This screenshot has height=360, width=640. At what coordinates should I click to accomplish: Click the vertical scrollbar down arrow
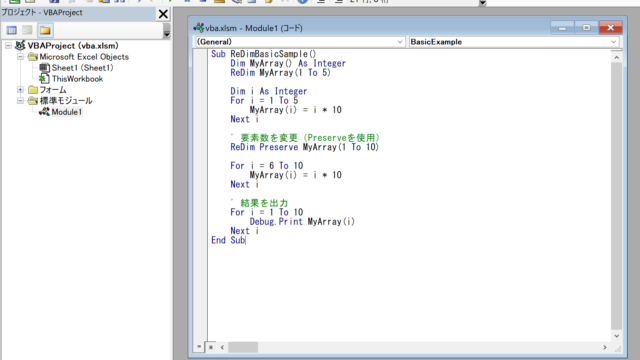[616, 336]
